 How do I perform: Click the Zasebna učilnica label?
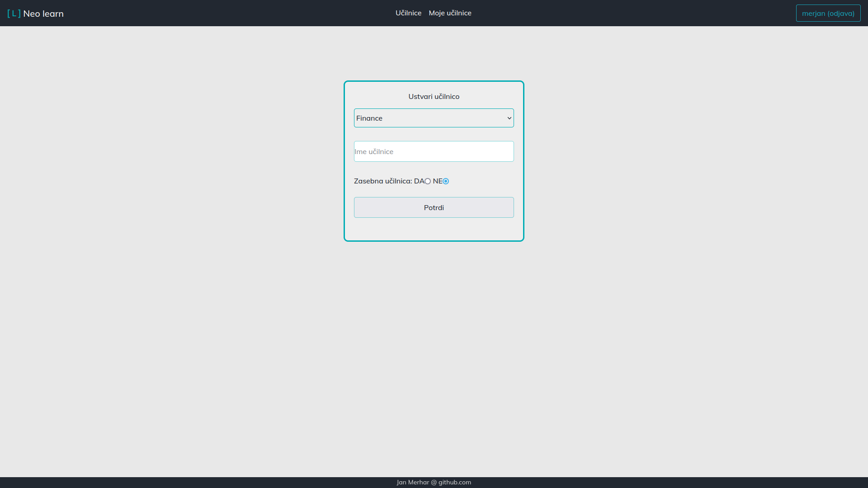pos(382,181)
